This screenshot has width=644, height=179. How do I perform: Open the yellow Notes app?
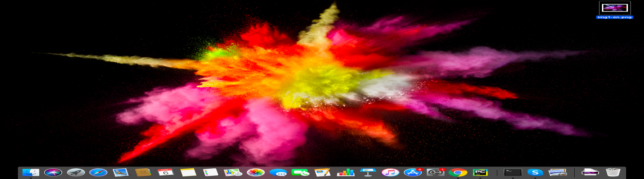point(188,172)
